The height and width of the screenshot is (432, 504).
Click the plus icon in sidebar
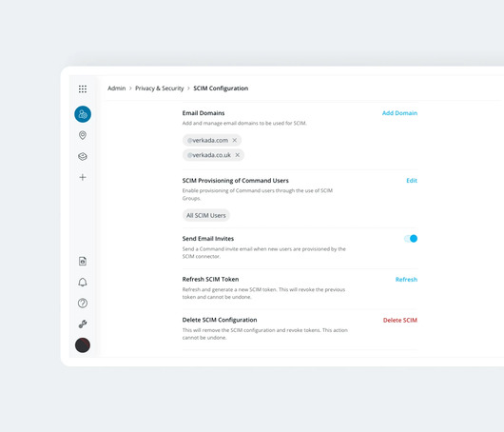point(83,177)
